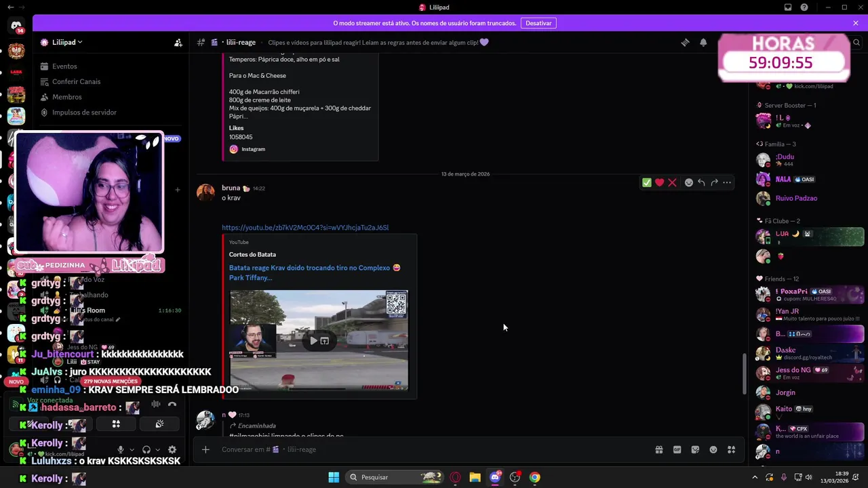Open Google Chrome from taskbar

click(535, 477)
